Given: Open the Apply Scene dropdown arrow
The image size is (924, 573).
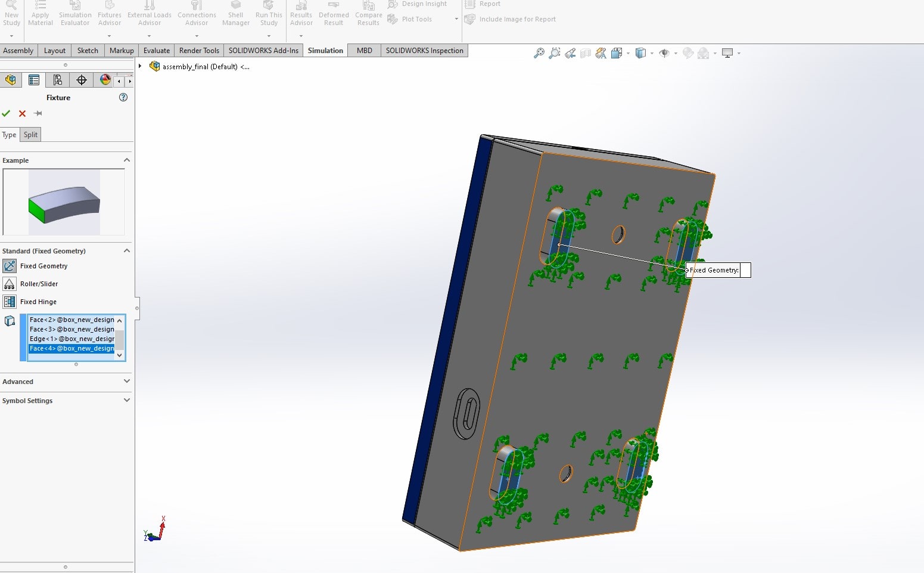Looking at the screenshot, I should tap(715, 54).
